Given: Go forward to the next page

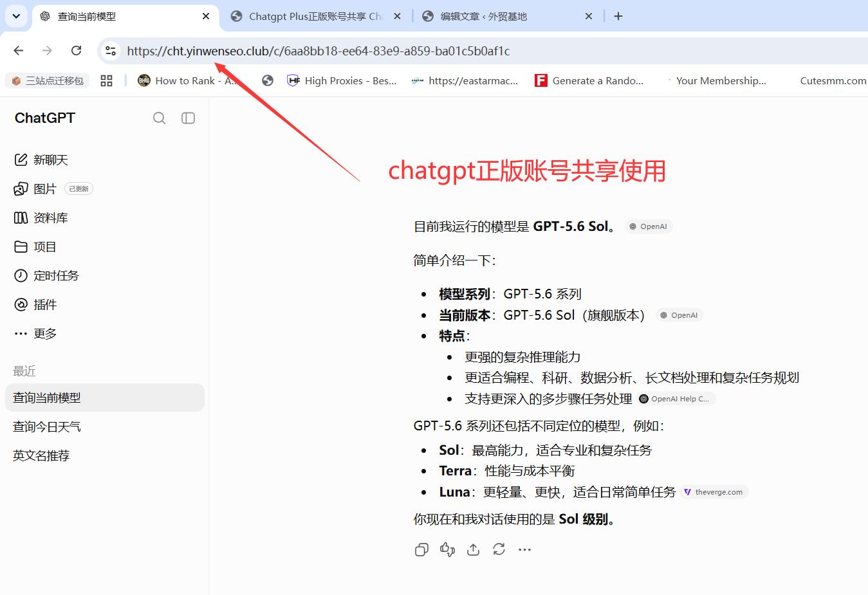Looking at the screenshot, I should coord(47,51).
